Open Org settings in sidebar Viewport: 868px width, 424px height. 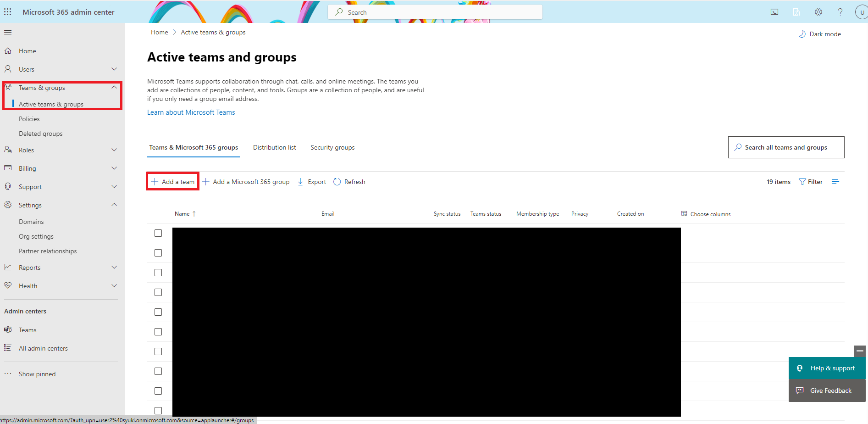[36, 236]
